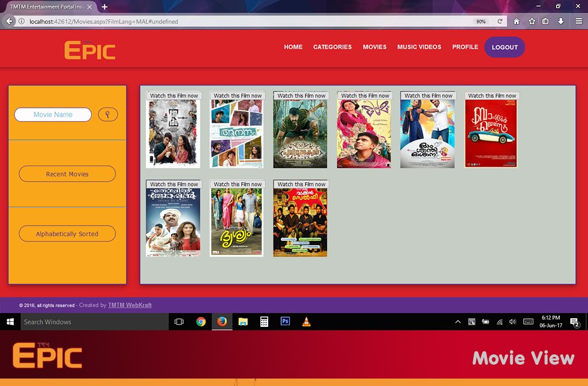The width and height of the screenshot is (588, 386).
Task: Open the Aanandam collage movie poster
Action: (236, 134)
